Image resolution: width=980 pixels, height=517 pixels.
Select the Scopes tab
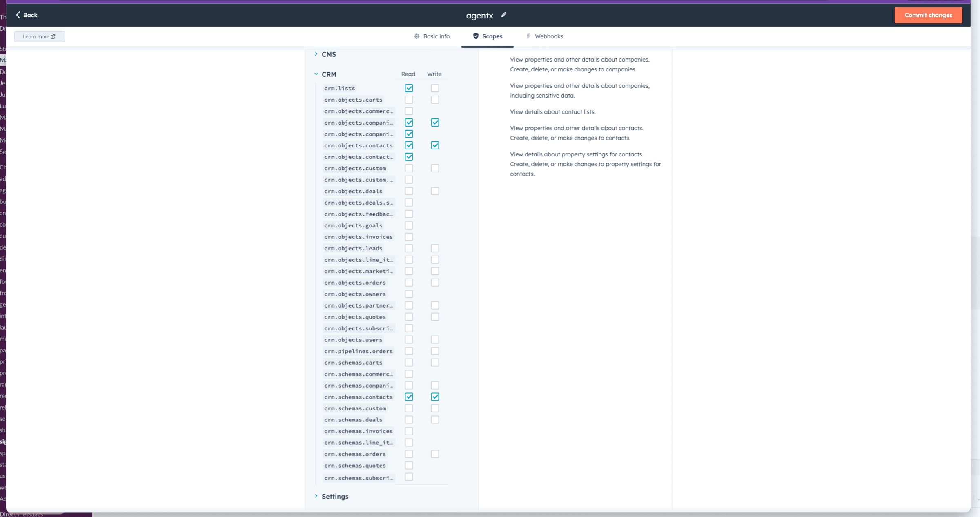488,36
